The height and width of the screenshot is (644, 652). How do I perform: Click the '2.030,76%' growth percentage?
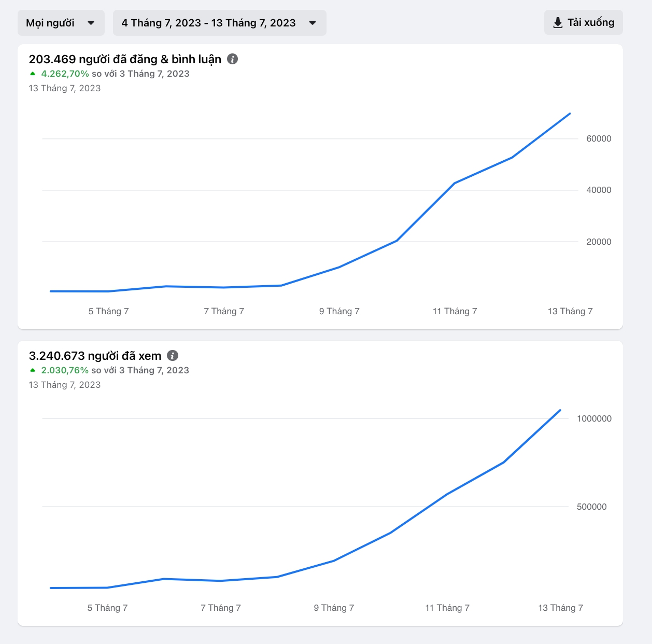coord(65,370)
